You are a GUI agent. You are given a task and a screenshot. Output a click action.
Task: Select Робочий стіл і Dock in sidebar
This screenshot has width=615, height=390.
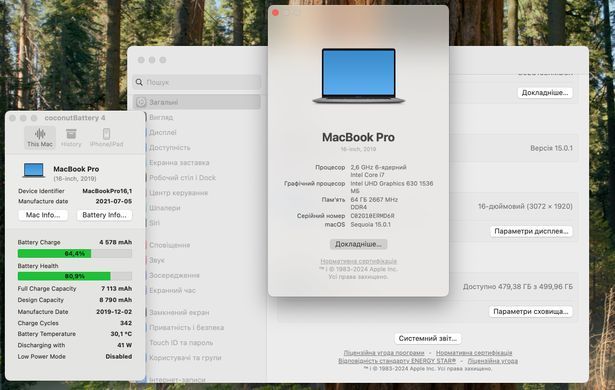click(x=182, y=178)
